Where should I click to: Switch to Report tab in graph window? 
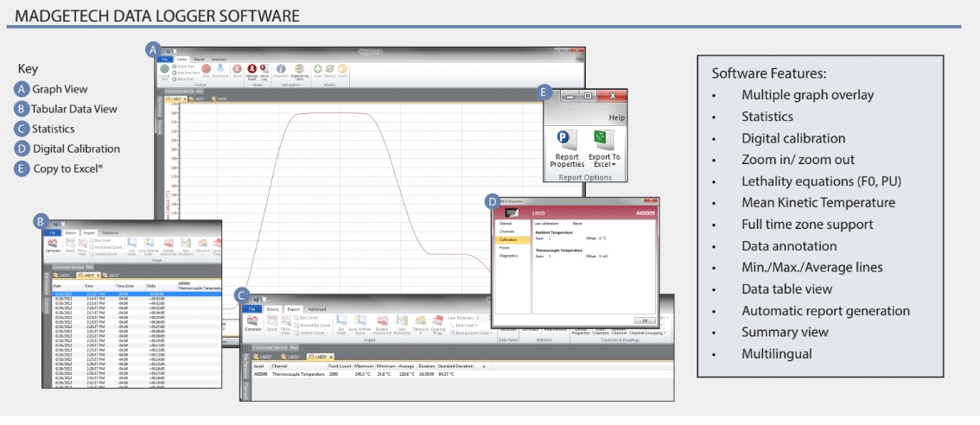coord(198,59)
